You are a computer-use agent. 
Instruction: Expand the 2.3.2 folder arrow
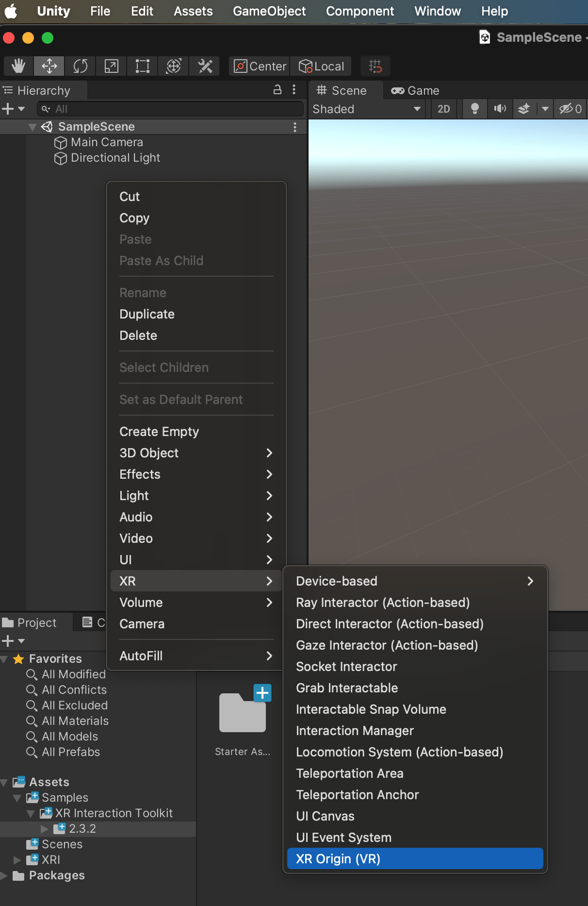44,829
